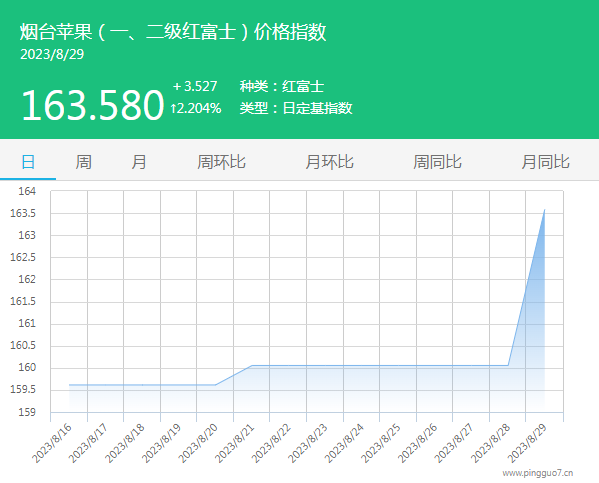Click the 159.5 y-axis label
This screenshot has height=483, width=599.
23,389
